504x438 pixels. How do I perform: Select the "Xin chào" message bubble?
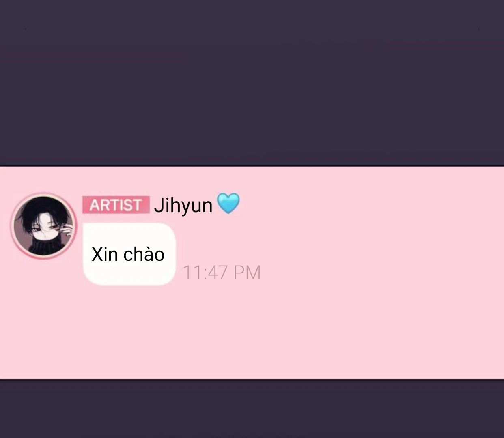129,254
